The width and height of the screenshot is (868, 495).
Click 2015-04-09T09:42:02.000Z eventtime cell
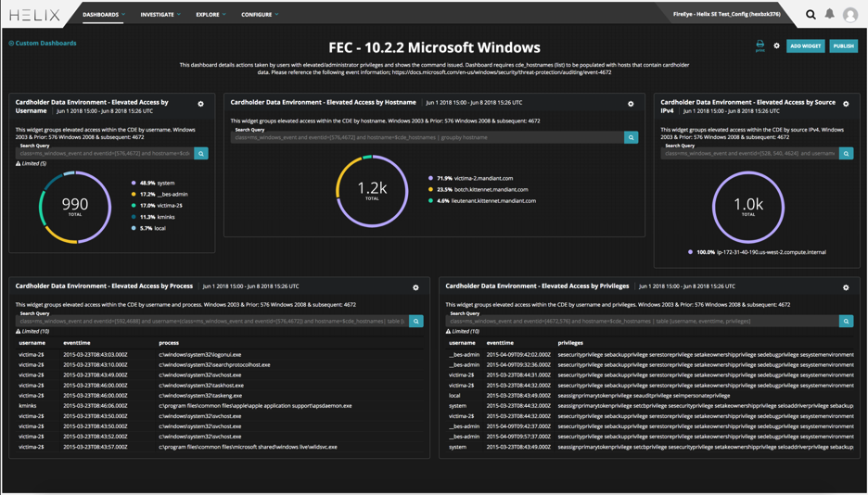(x=518, y=354)
